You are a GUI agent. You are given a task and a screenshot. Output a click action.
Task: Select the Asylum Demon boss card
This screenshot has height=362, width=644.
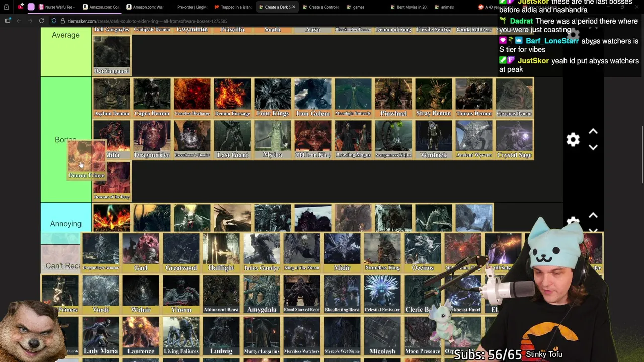point(111,98)
